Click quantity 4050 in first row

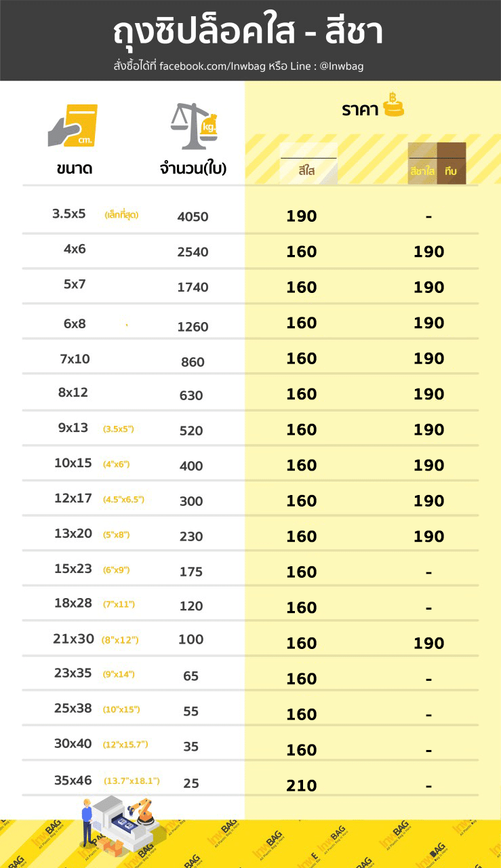[x=193, y=217]
